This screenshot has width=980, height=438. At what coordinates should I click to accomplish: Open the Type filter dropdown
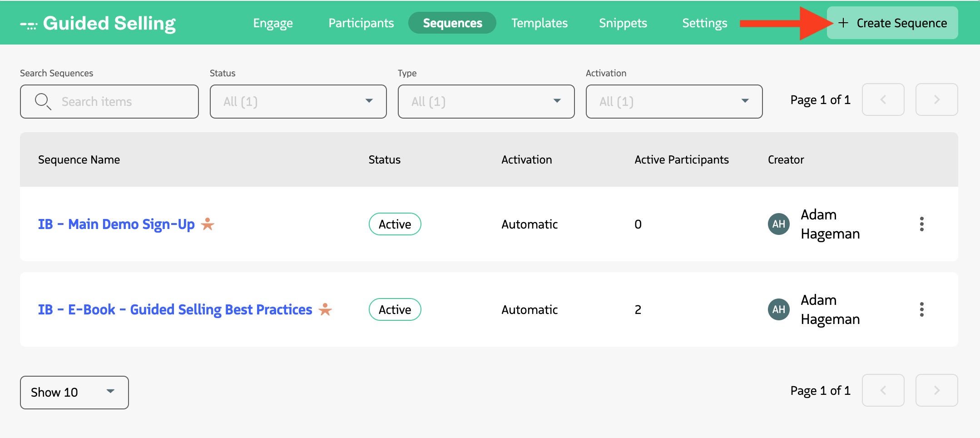tap(485, 101)
